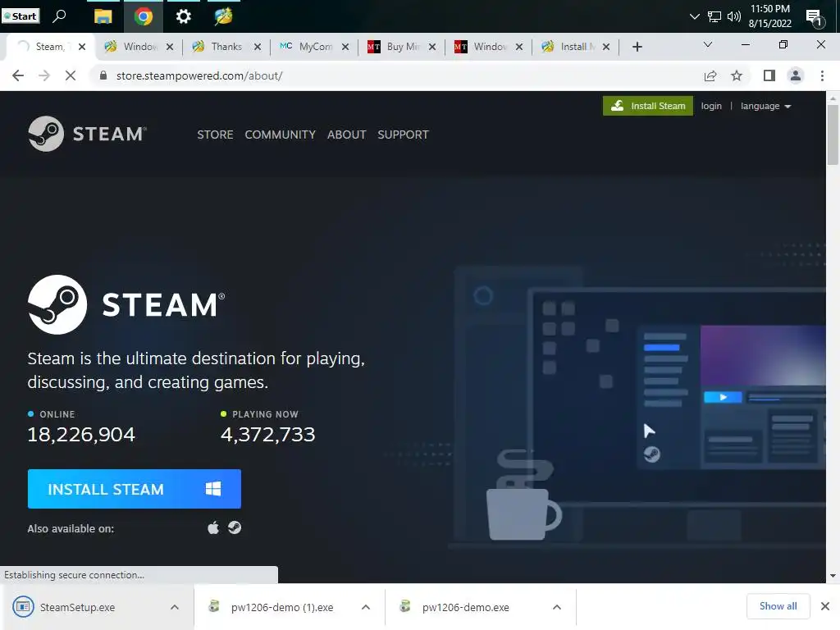Open Chrome three-dot menu
840x630 pixels.
[822, 75]
